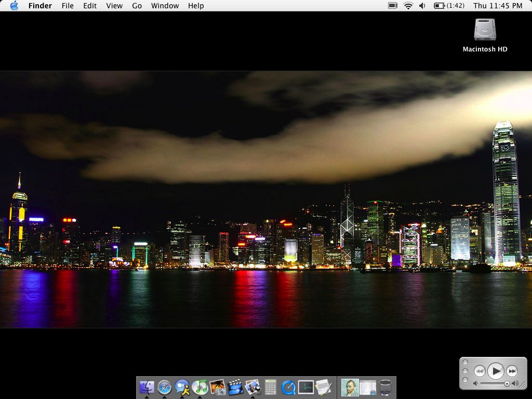The height and width of the screenshot is (399, 532).
Task: Open iTunes in the Dock
Action: click(200, 387)
